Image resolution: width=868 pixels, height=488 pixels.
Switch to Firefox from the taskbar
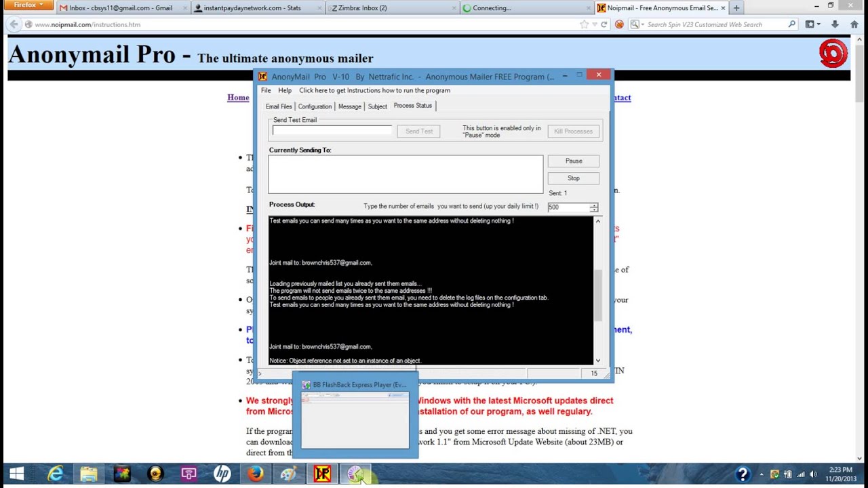coord(255,474)
